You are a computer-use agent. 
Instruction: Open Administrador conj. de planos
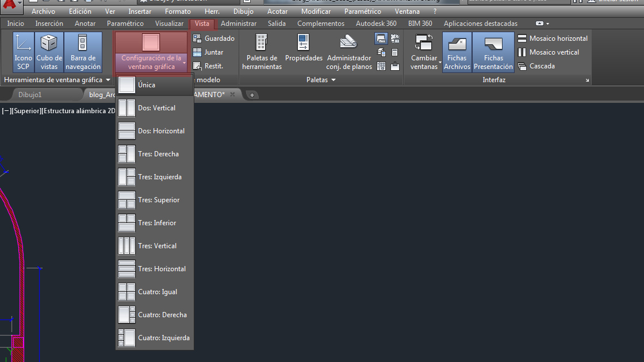click(x=348, y=52)
